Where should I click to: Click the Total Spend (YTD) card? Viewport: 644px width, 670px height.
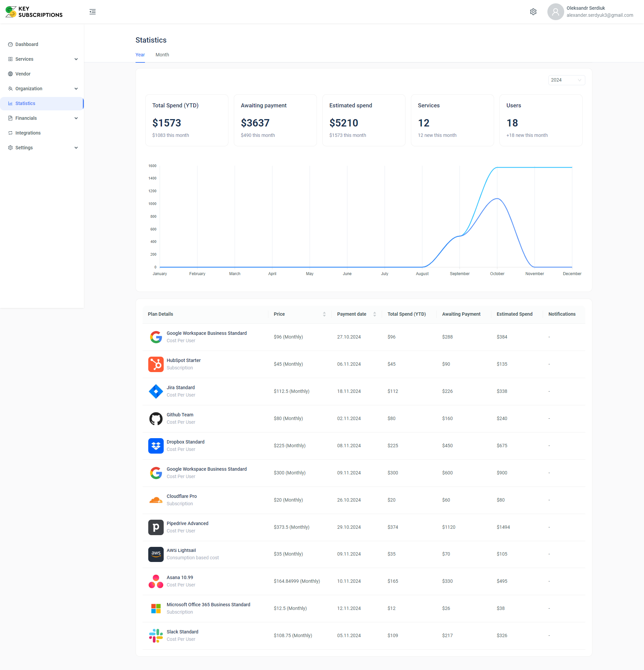tap(186, 120)
